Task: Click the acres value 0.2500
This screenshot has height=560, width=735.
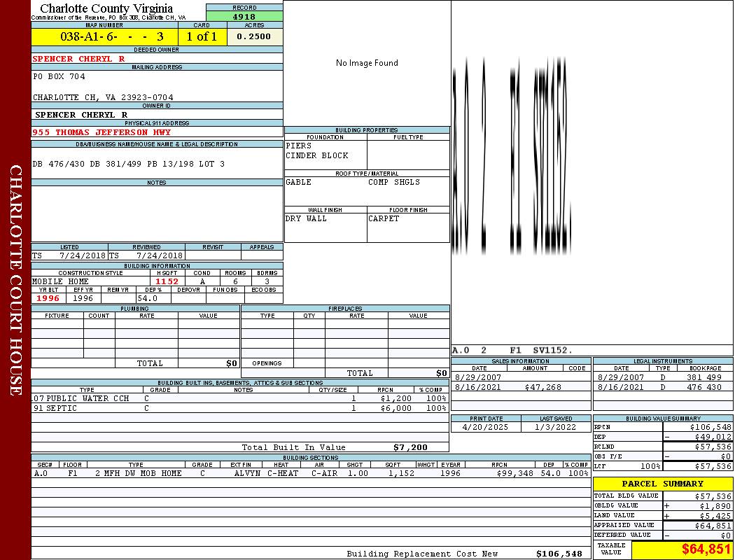Action: (x=254, y=36)
